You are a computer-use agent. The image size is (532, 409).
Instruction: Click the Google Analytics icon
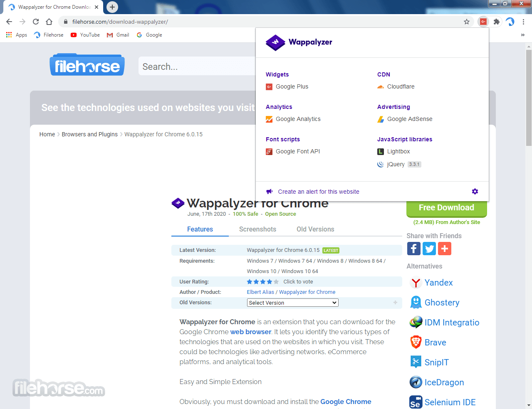[x=269, y=119]
